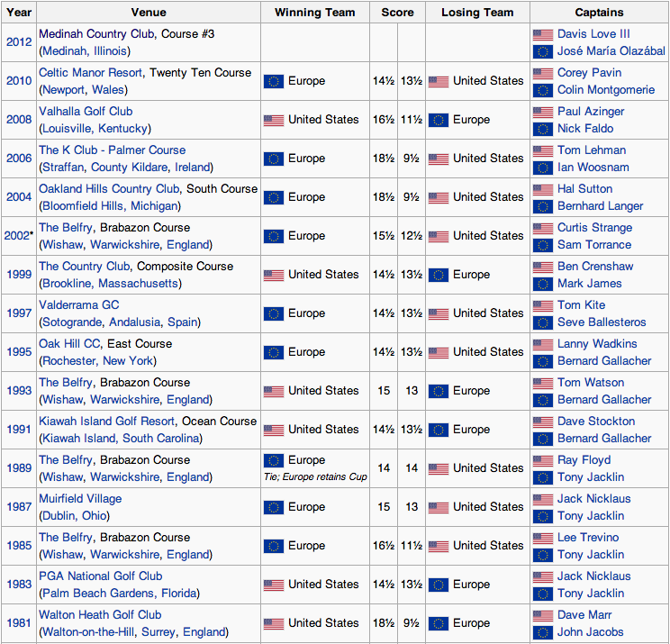Open The K Club - Palmer Course link
This screenshot has height=644, width=670.
coord(113,150)
